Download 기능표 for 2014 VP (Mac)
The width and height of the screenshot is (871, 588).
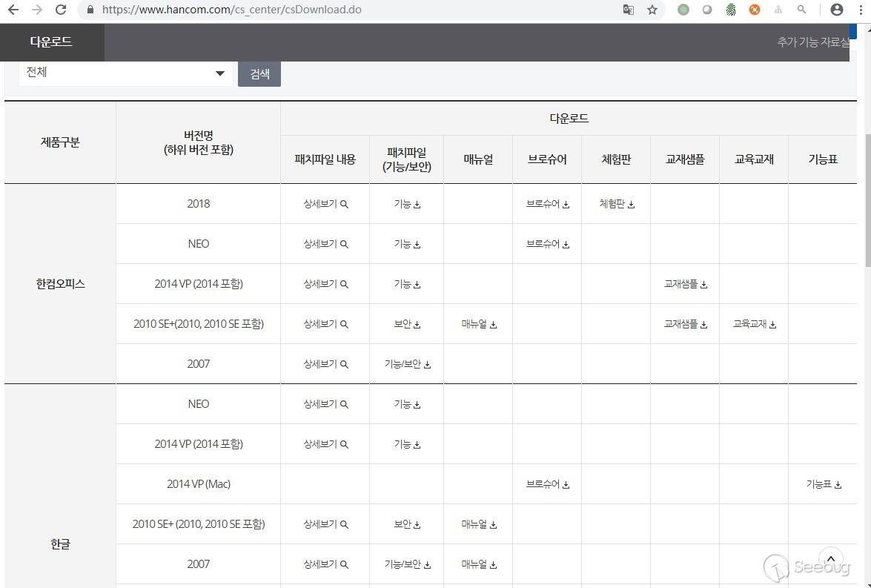point(824,484)
